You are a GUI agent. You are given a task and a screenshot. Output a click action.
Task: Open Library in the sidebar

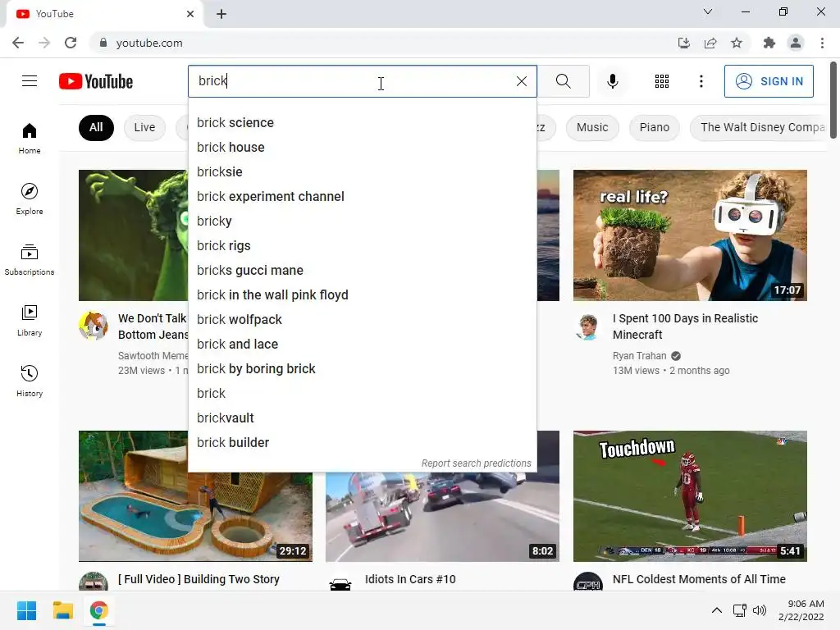pyautogui.click(x=30, y=321)
